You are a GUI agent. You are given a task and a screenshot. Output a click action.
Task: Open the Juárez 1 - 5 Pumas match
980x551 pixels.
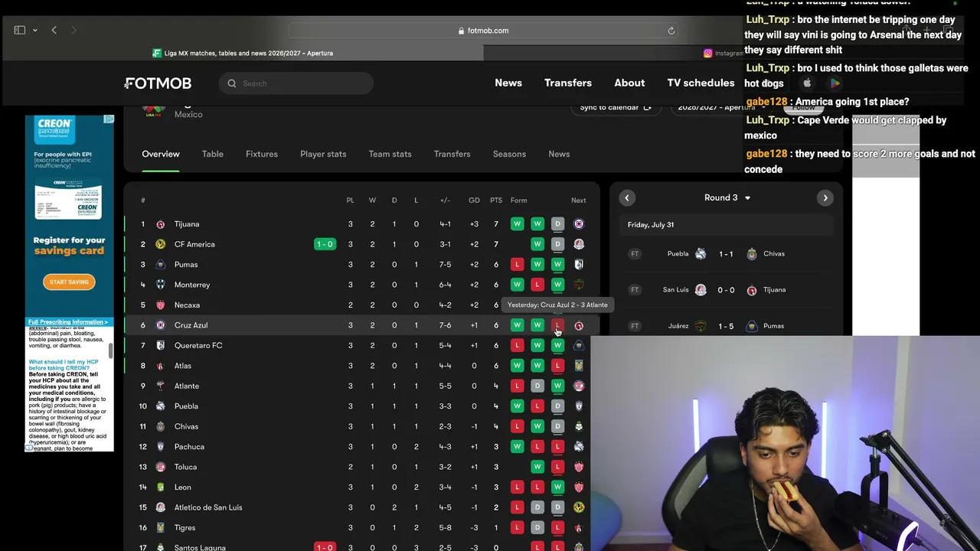click(x=726, y=326)
